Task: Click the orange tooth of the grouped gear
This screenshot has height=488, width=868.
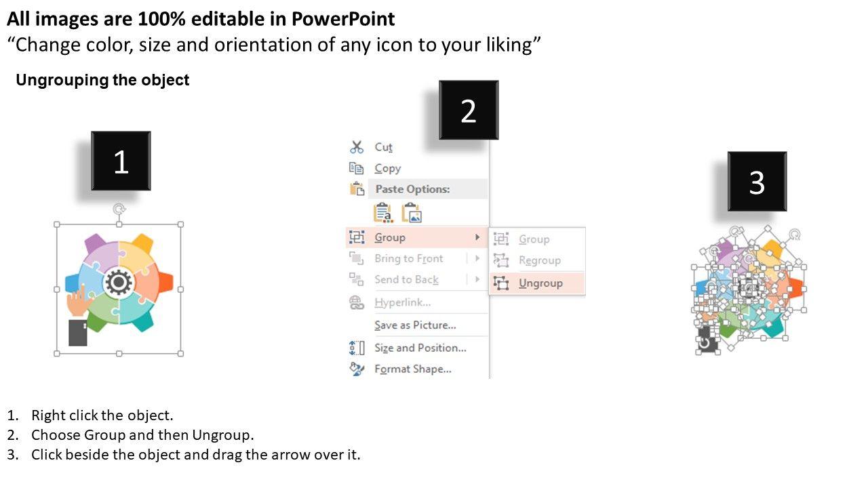Action: pyautogui.click(x=167, y=281)
